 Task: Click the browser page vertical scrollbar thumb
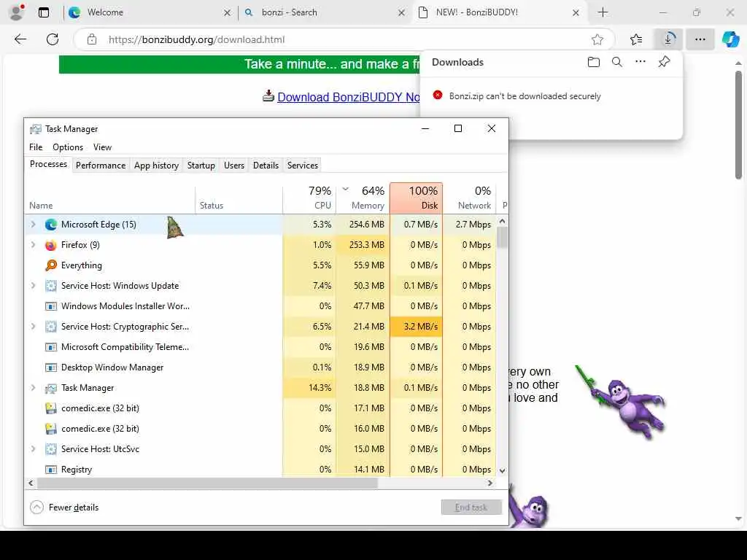[738, 125]
